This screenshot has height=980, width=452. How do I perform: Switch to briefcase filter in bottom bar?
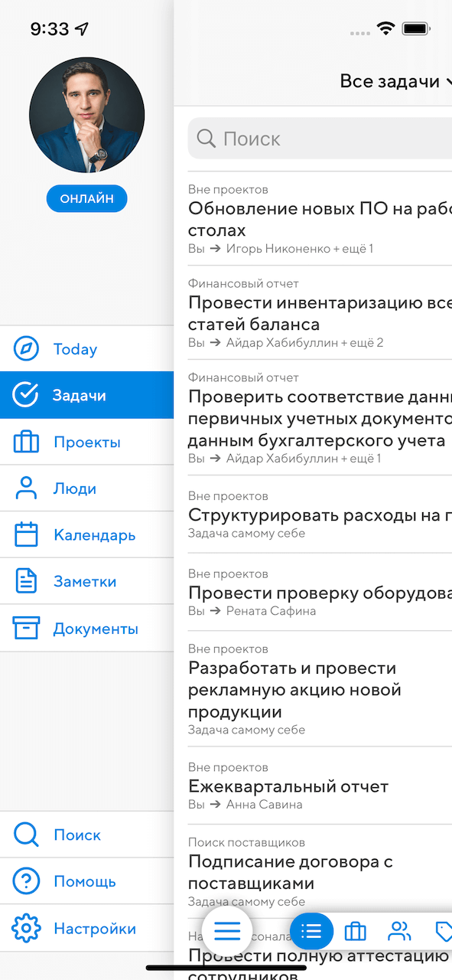click(355, 931)
